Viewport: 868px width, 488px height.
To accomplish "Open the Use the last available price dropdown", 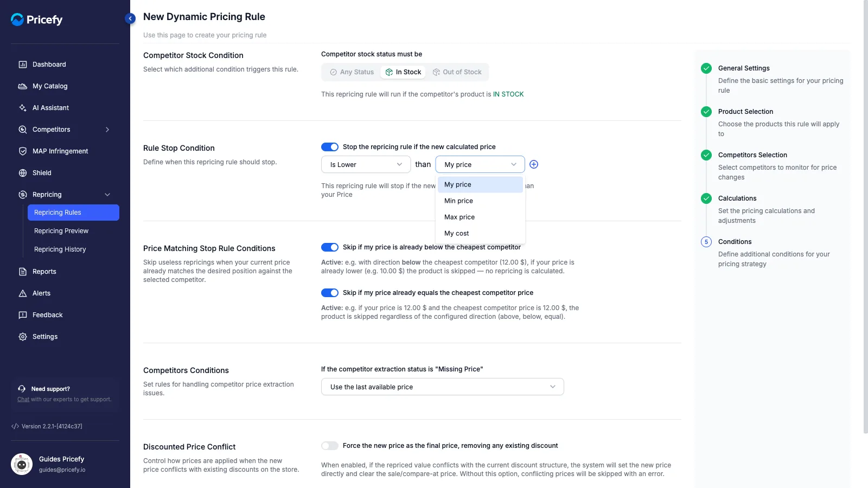I will point(443,387).
